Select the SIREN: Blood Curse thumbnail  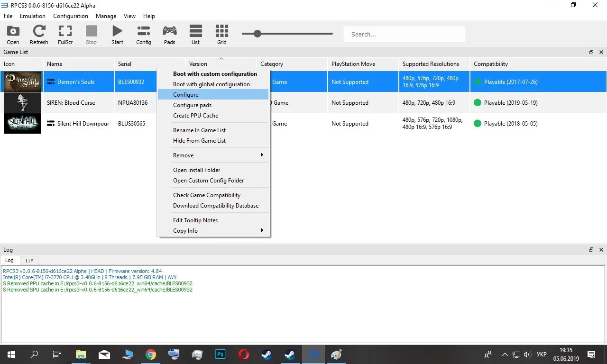coord(22,102)
